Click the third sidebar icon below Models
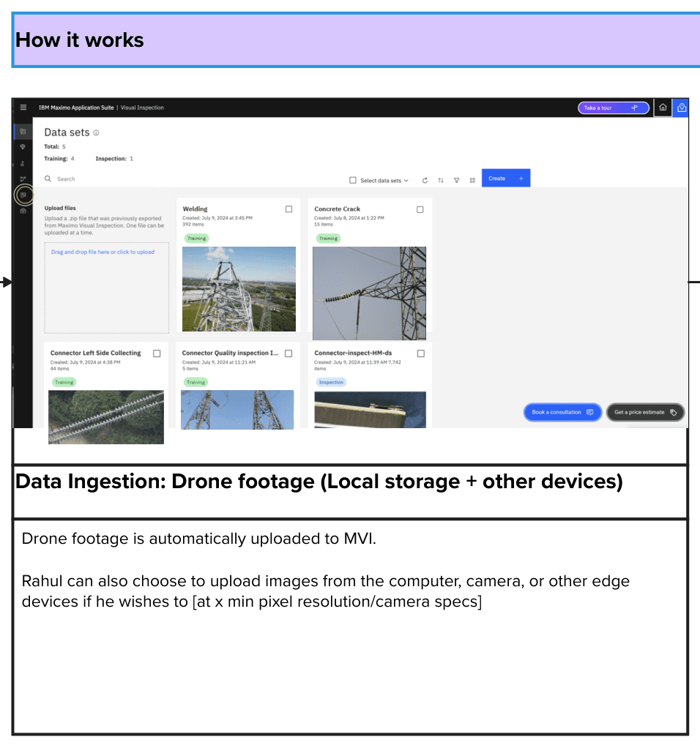Viewport: 700px width, 748px height. click(x=23, y=163)
